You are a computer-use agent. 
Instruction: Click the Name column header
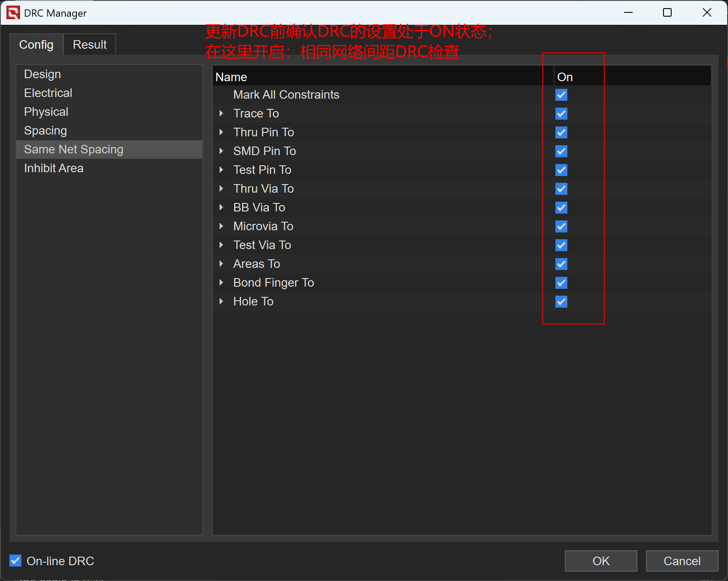[x=231, y=77]
